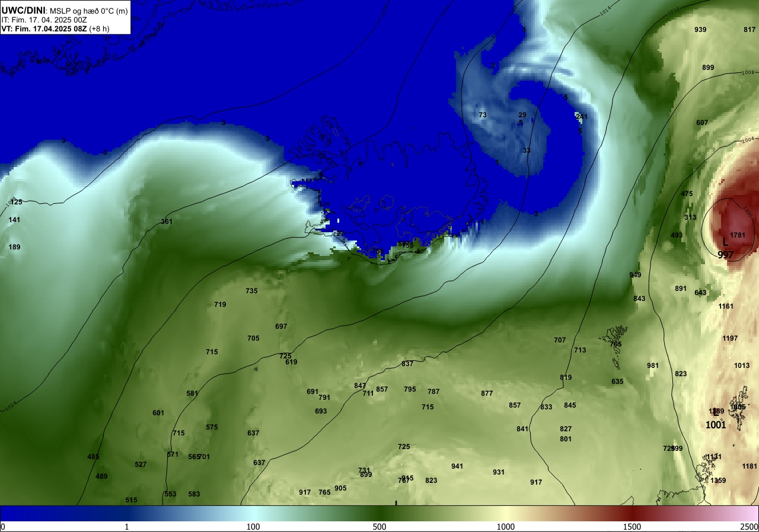This screenshot has width=759, height=532.
Task: Click the 931 height value
Action: click(x=499, y=472)
